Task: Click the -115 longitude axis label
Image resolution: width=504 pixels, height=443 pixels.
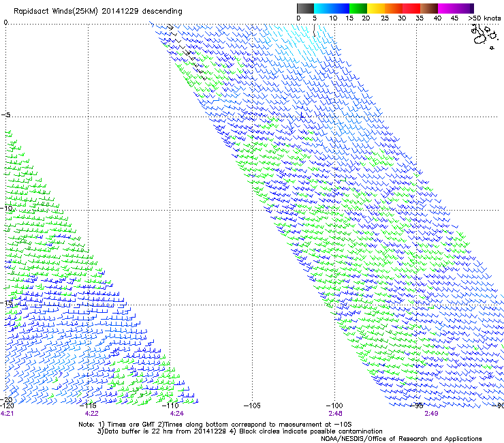Action: coord(89,406)
